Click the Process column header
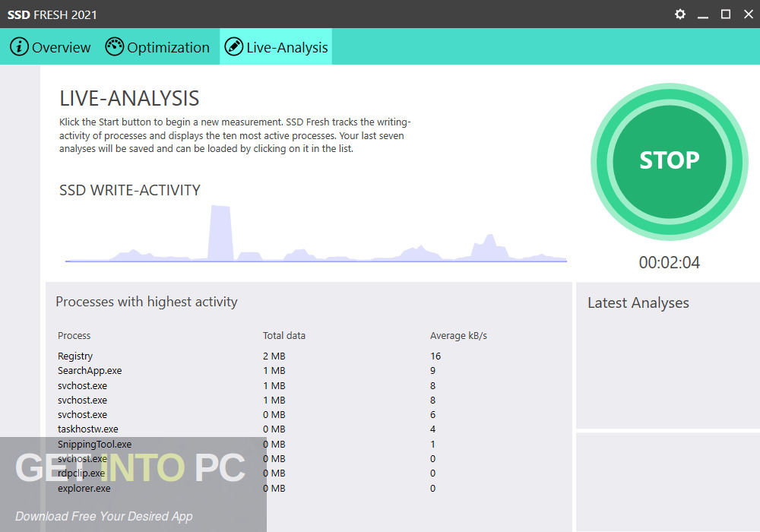 74,335
